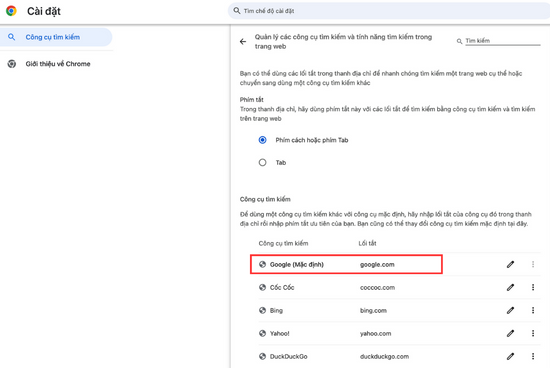Click the bing.com shortcut text

tap(373, 310)
